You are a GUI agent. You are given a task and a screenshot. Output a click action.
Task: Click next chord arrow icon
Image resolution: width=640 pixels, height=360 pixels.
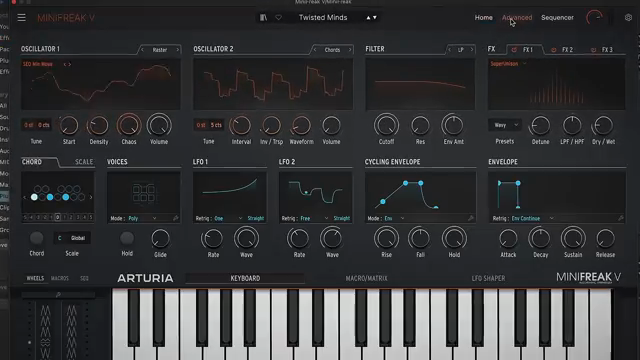tap(91, 197)
